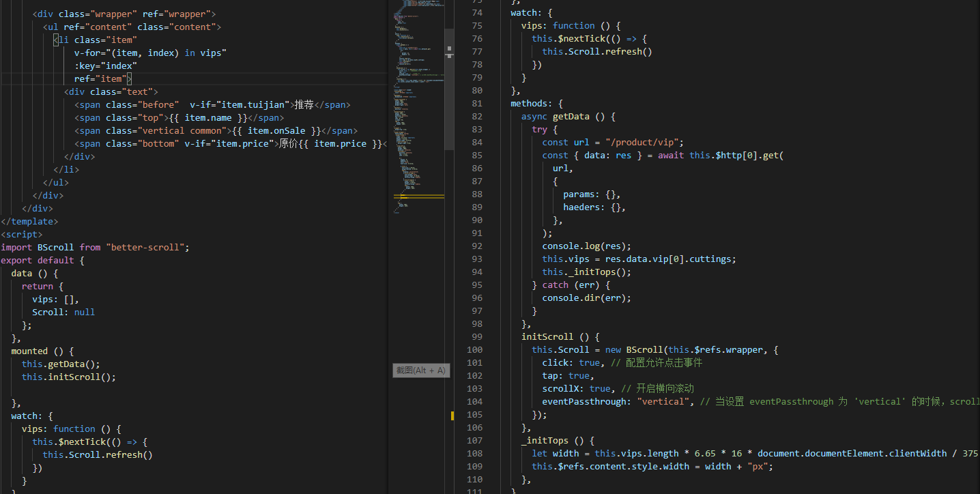Click line number 93 in the gutter

tap(476, 259)
